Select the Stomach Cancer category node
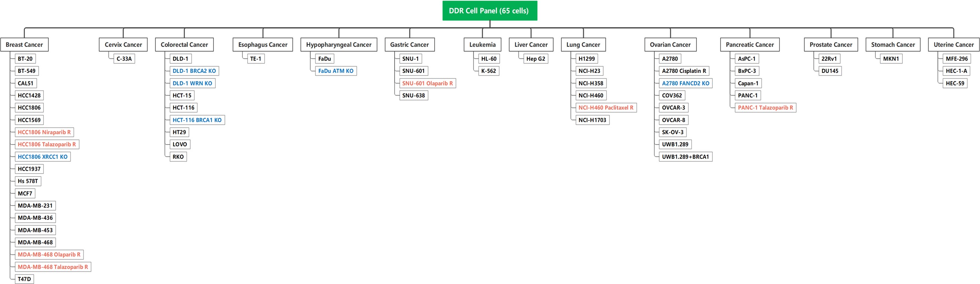 (x=893, y=45)
